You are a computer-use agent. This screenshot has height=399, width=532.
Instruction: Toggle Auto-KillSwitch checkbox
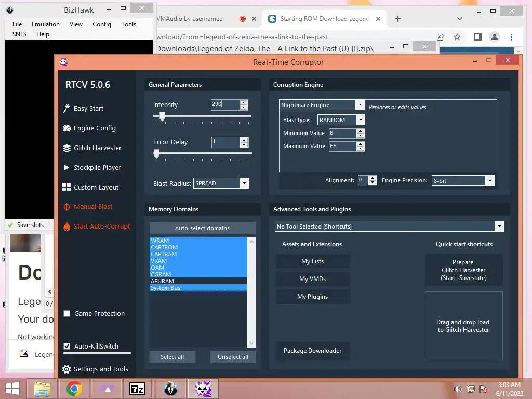[x=67, y=346]
